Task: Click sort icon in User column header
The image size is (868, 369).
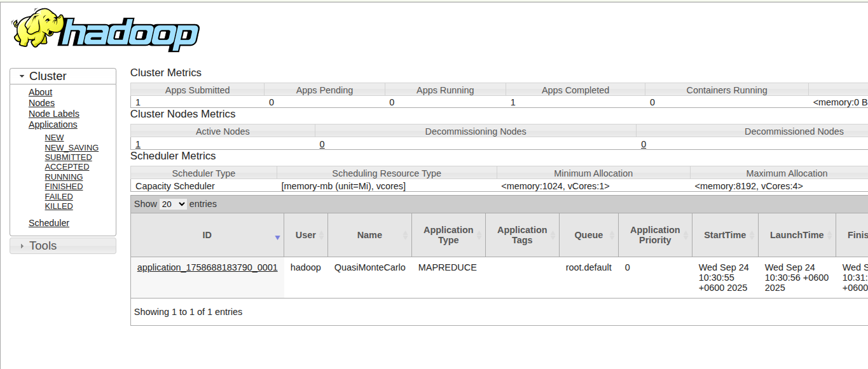Action: coord(321,236)
